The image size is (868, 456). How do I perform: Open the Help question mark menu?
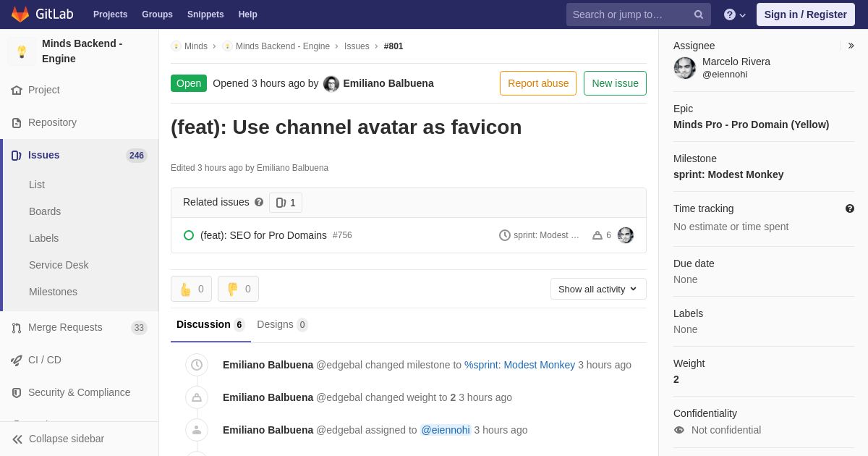pos(735,14)
